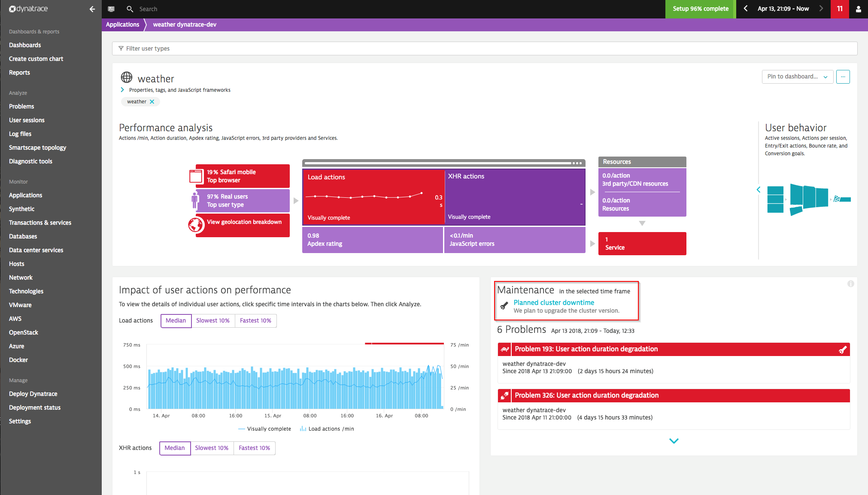Open Hosts in the sidebar
Screen dimensions: 868x495
click(x=16, y=264)
